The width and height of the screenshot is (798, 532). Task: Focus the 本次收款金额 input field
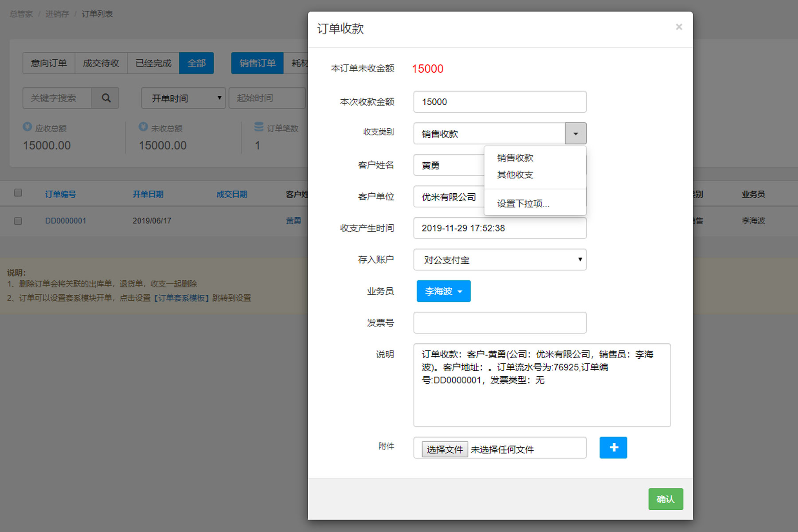(x=500, y=102)
